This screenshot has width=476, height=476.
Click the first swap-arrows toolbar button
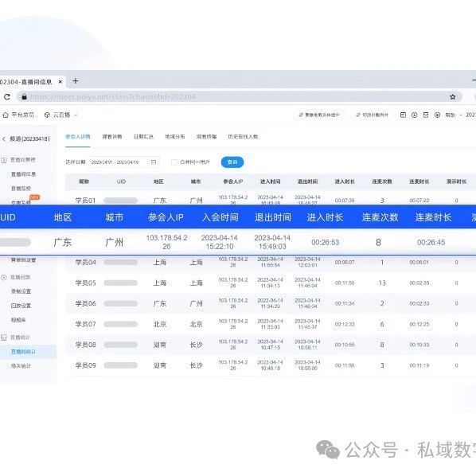click(318, 115)
